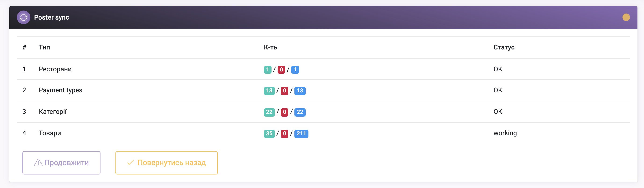Click the orange status dot in header
This screenshot has width=644, height=188.
pyautogui.click(x=626, y=17)
